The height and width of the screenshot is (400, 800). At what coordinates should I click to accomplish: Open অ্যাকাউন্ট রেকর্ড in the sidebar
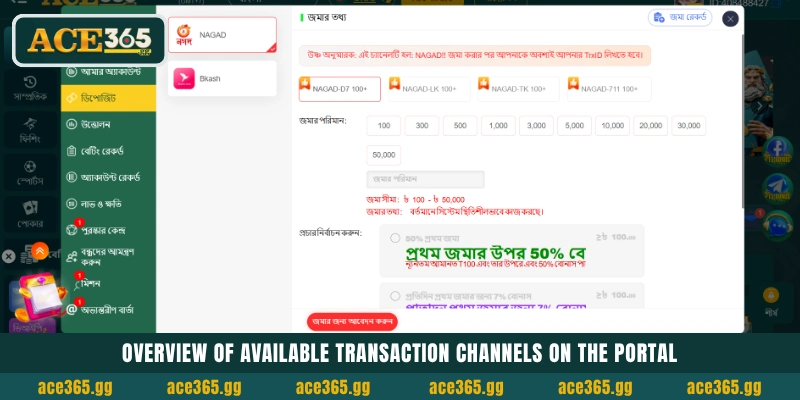108,178
